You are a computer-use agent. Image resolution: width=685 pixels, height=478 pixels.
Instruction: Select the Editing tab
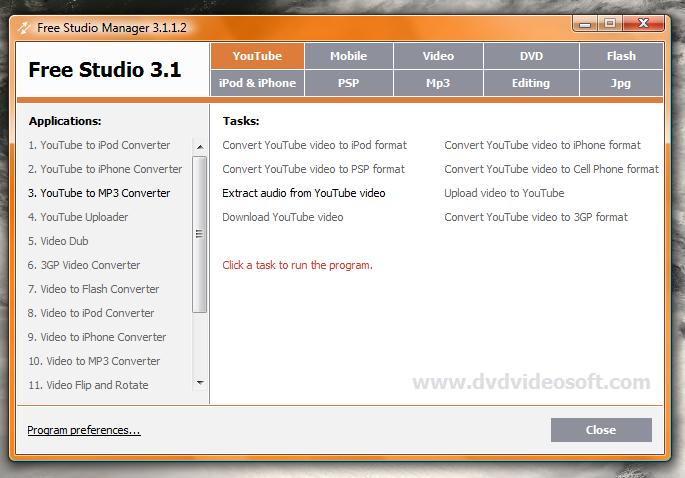click(531, 83)
